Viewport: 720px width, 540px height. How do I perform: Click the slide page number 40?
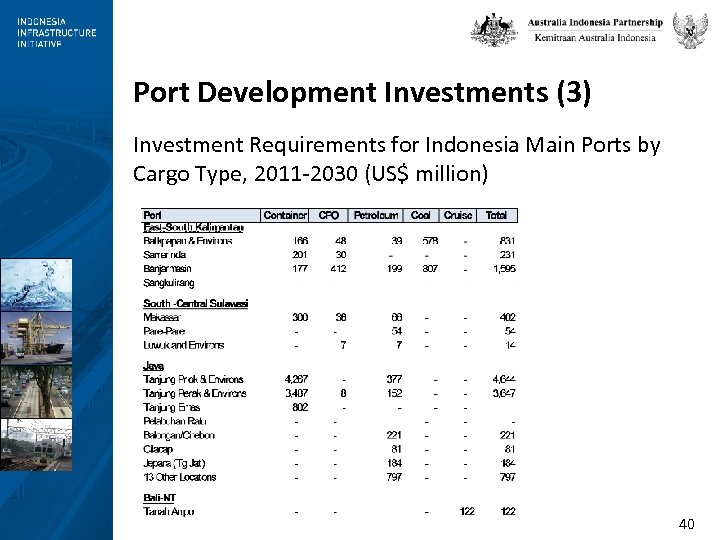pos(686,524)
